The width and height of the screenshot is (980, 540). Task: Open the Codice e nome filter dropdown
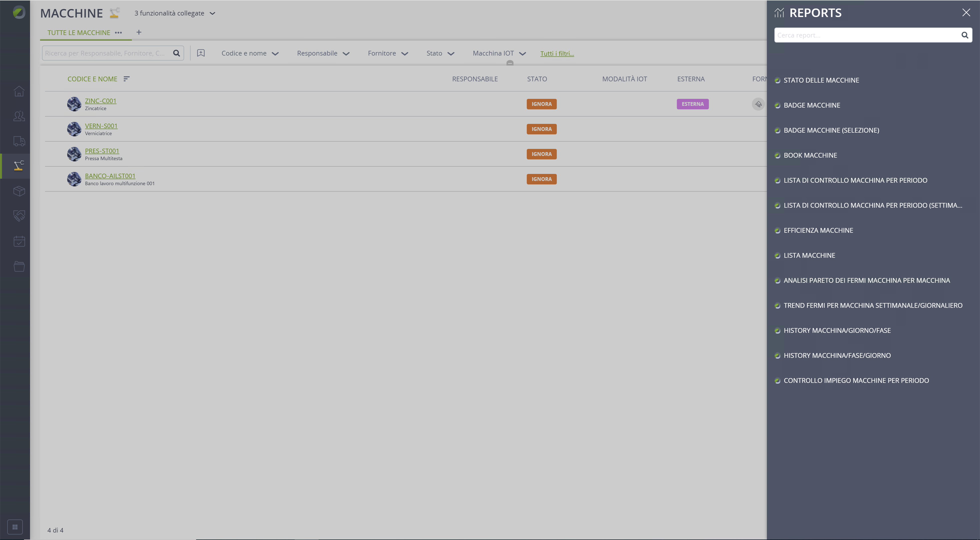250,53
